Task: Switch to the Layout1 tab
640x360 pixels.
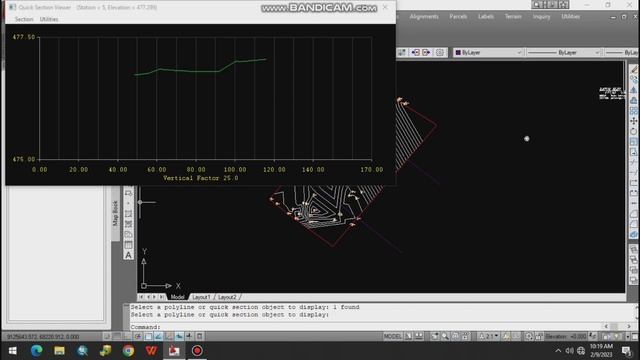Action: [201, 297]
